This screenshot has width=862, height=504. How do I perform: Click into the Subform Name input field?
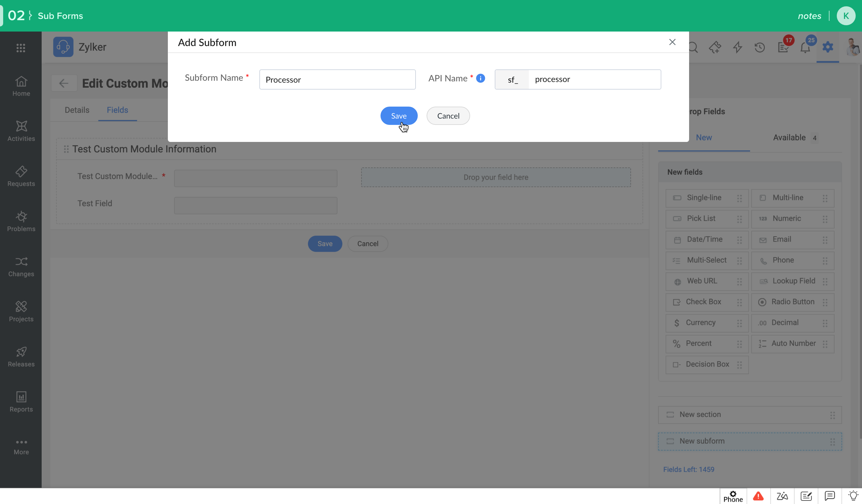point(337,80)
